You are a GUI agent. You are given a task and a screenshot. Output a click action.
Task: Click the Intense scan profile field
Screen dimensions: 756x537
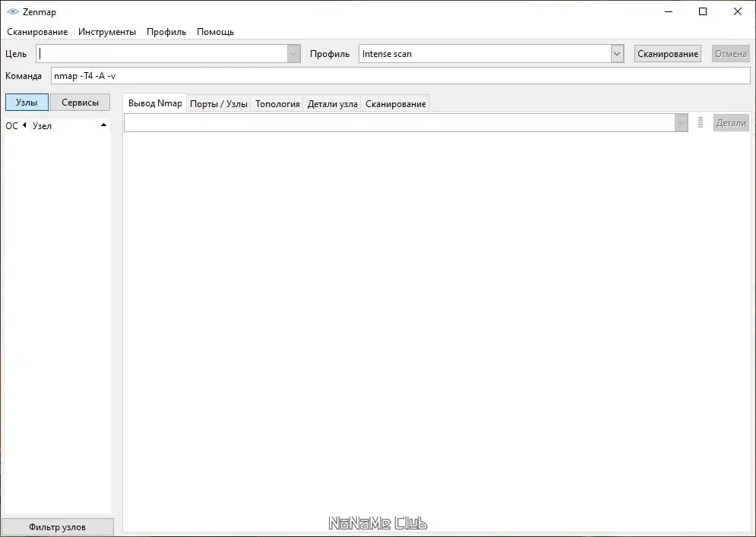(x=485, y=53)
